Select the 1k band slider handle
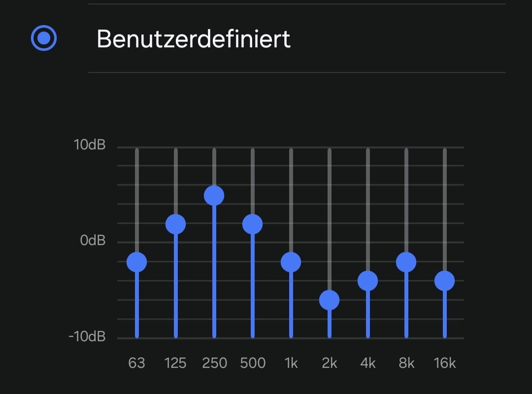The height and width of the screenshot is (394, 532). point(291,262)
